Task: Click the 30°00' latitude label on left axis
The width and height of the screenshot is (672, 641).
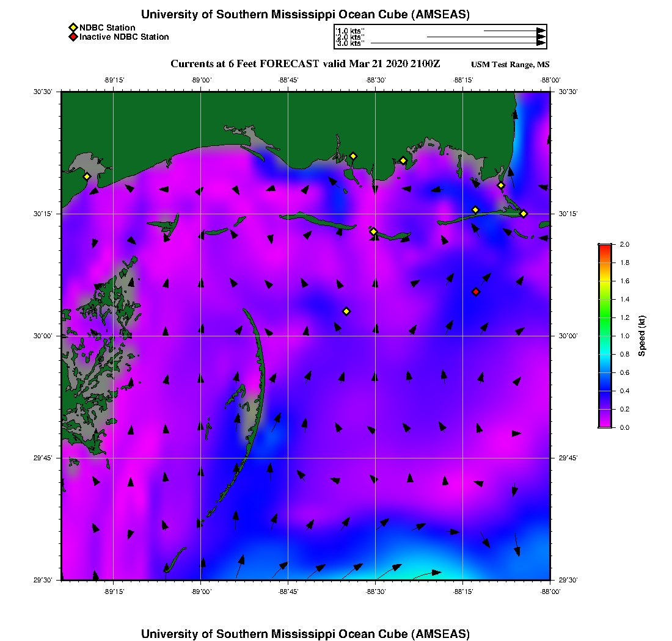Action: tap(46, 336)
